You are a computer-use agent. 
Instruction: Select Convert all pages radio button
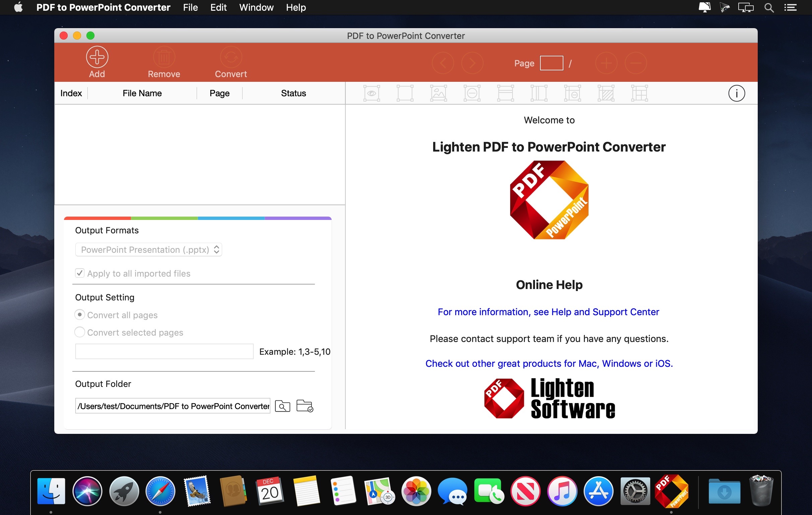coord(80,314)
